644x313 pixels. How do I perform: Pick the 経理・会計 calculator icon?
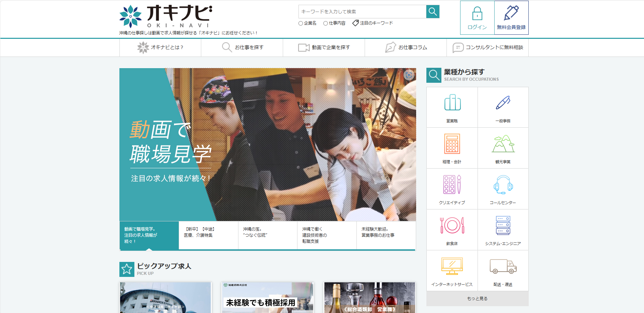[452, 144]
